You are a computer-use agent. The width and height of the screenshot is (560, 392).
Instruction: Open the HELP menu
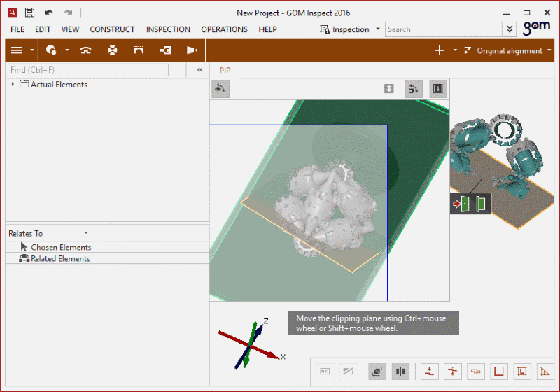pyautogui.click(x=268, y=29)
